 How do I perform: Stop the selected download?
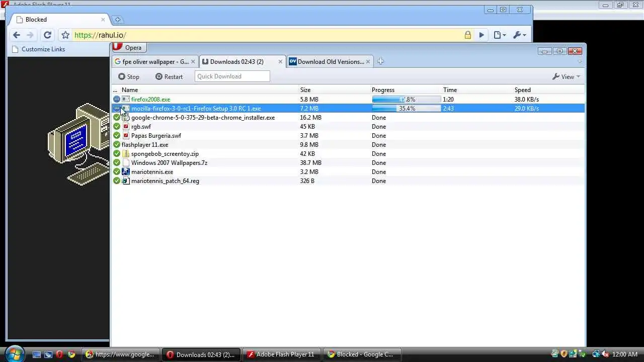129,76
